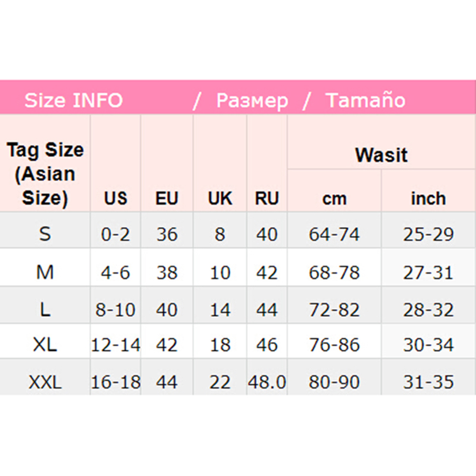
Task: Select the cm sub-column header
Action: tap(334, 199)
